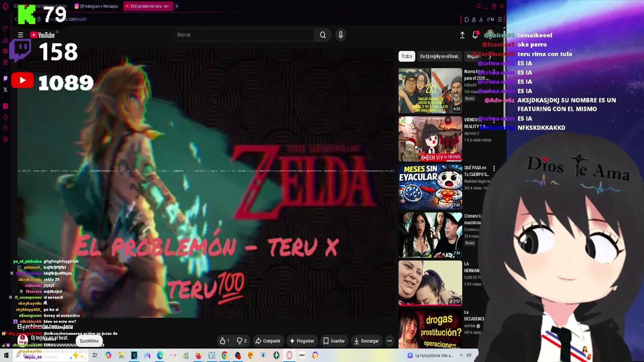
Task: Open Opera GX from the taskbar
Action: click(x=289, y=355)
